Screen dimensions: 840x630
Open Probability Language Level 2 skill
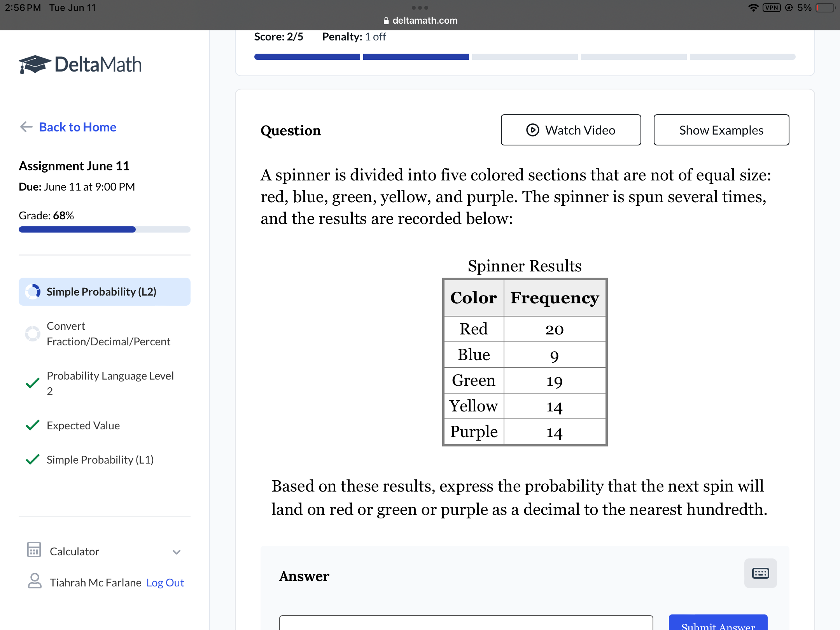click(x=110, y=383)
